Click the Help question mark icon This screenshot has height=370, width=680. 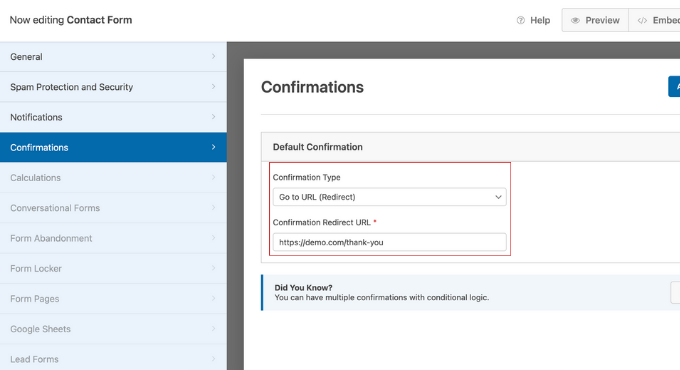point(520,20)
